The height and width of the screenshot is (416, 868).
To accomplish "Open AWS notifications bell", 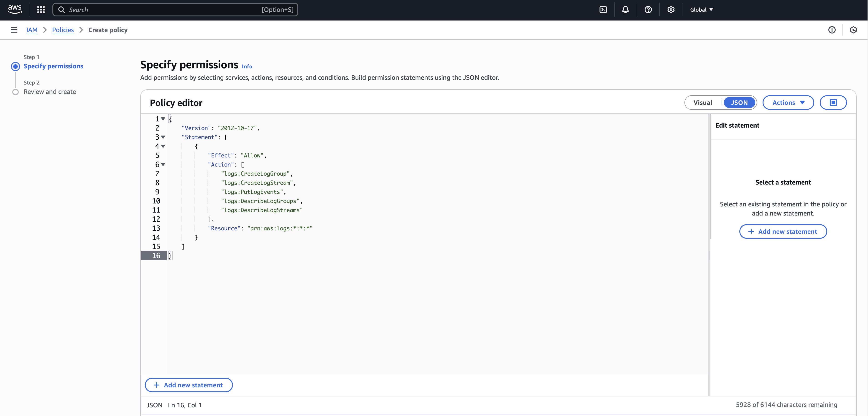I will pos(625,9).
